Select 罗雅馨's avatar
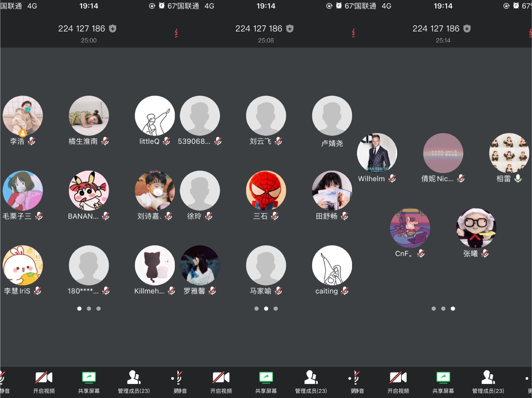Screen dimensions: 532x398 [x=200, y=265]
